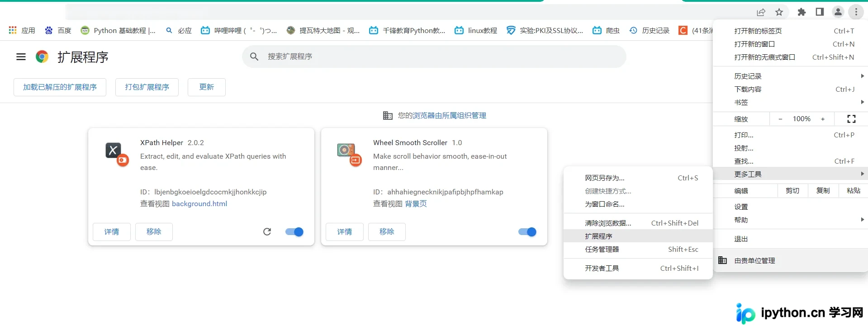Click the 更新 button

(207, 87)
